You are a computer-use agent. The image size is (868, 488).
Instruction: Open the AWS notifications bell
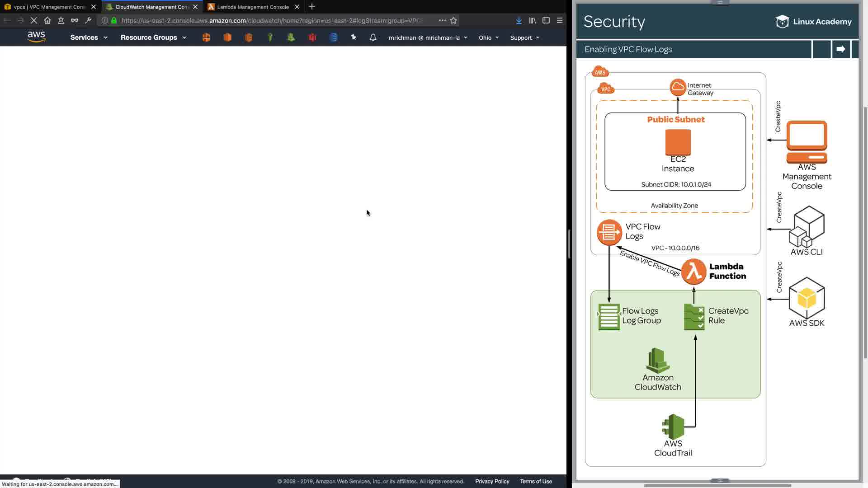point(373,38)
